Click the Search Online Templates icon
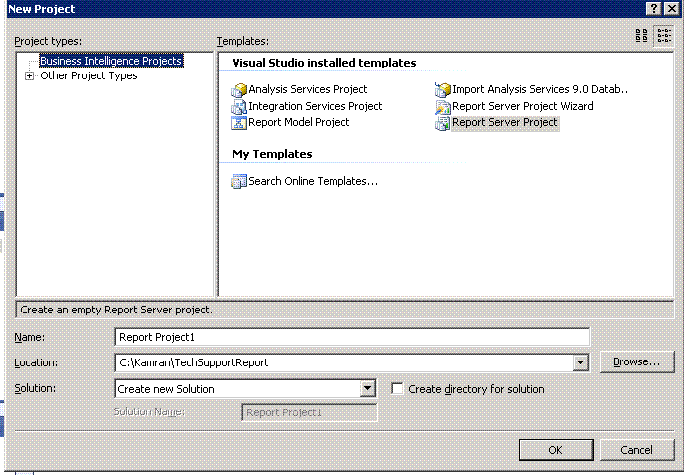The image size is (687, 475). pos(239,181)
